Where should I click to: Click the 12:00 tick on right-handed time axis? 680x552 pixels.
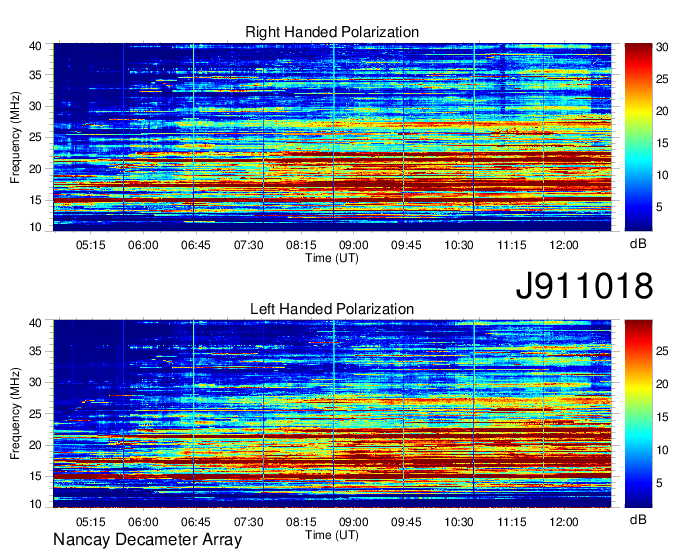tap(564, 245)
